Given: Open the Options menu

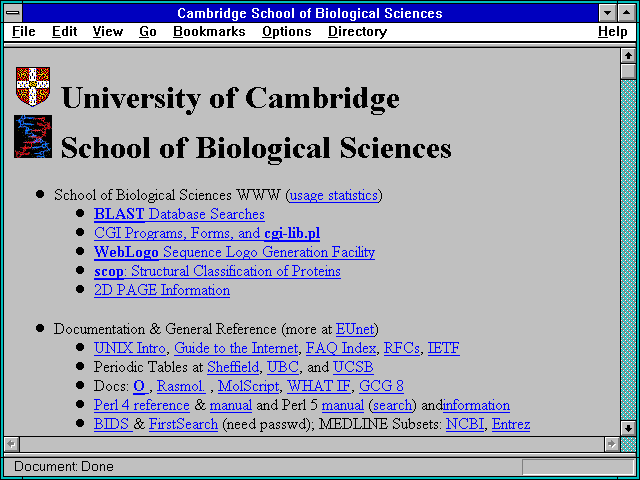Looking at the screenshot, I should pos(287,31).
